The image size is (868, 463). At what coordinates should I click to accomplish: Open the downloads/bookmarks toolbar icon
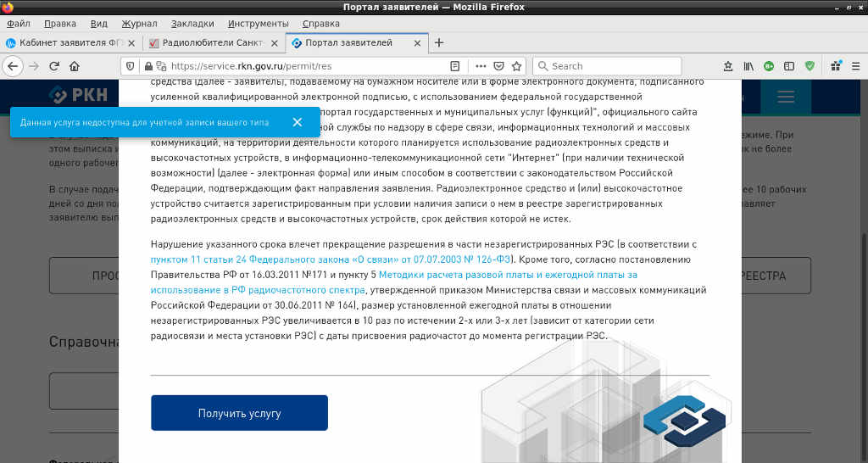tap(728, 66)
